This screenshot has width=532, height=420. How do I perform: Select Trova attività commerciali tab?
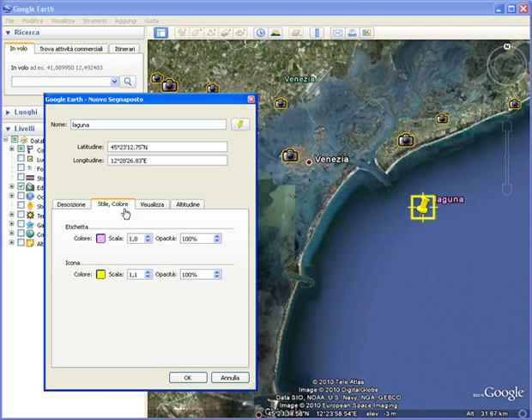pyautogui.click(x=71, y=49)
